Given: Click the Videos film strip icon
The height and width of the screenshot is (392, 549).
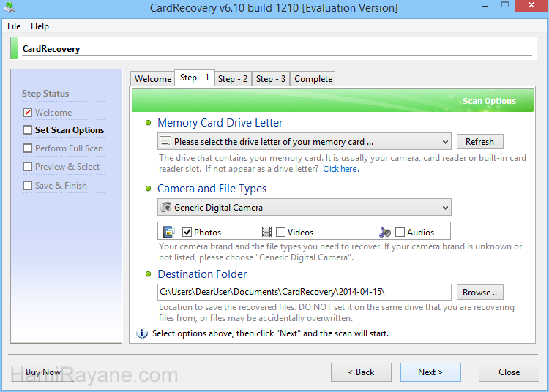Looking at the screenshot, I should pyautogui.click(x=267, y=232).
